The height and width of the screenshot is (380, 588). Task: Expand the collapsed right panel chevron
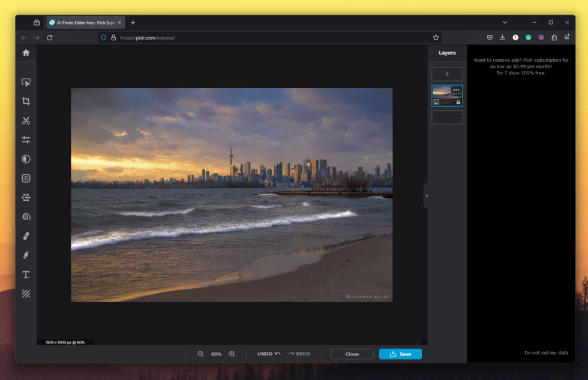427,195
